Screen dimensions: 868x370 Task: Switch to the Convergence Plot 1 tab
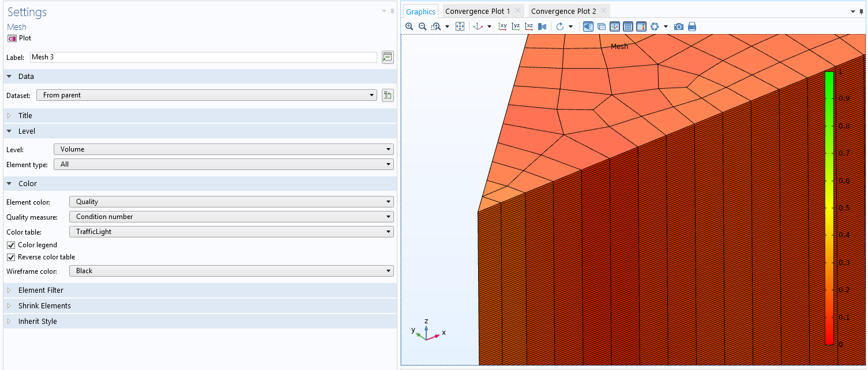click(478, 11)
